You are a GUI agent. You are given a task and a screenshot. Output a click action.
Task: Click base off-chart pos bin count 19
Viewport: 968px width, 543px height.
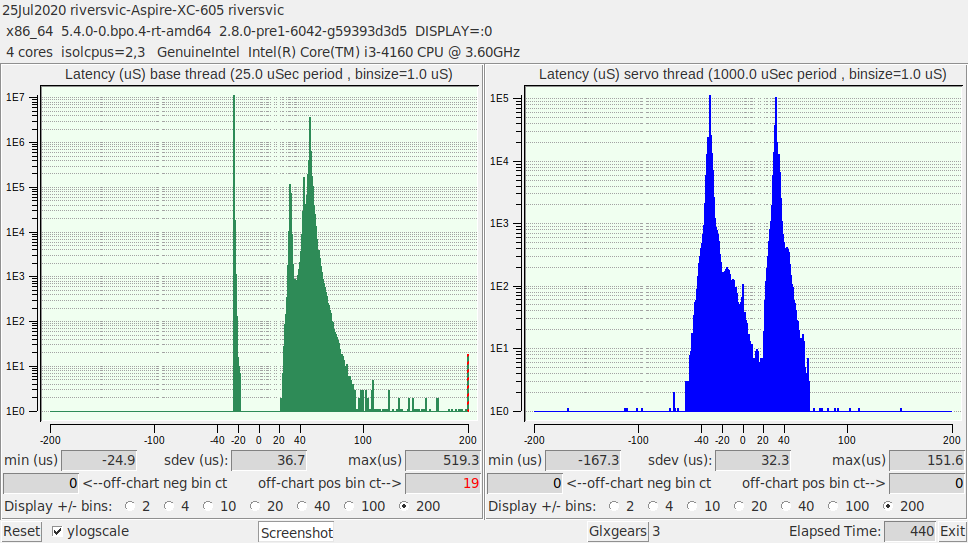pyautogui.click(x=443, y=483)
